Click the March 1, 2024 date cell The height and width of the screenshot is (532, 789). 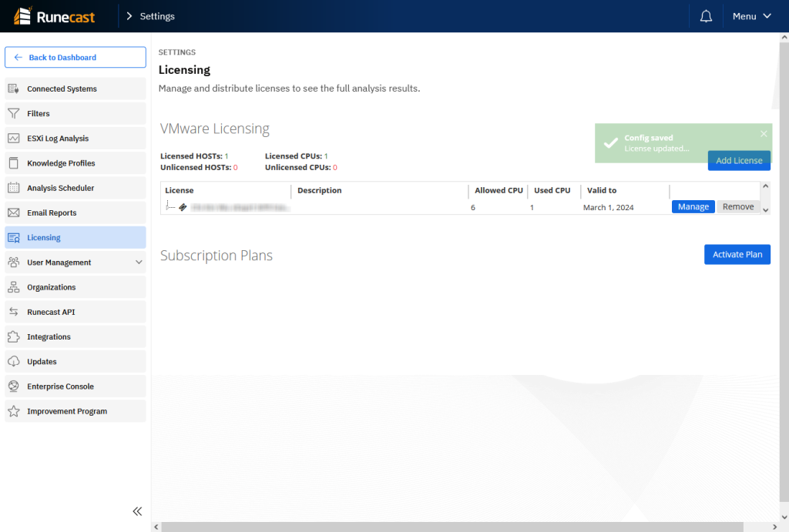pyautogui.click(x=608, y=207)
